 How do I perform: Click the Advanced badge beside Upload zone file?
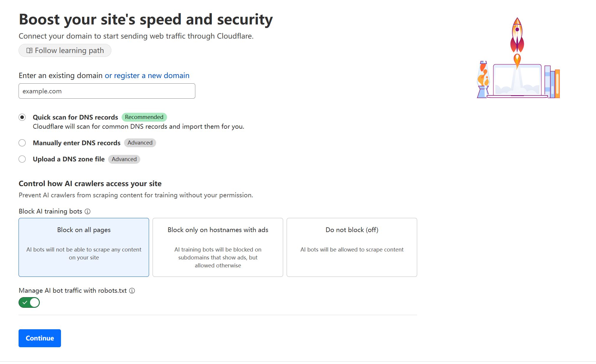(124, 159)
